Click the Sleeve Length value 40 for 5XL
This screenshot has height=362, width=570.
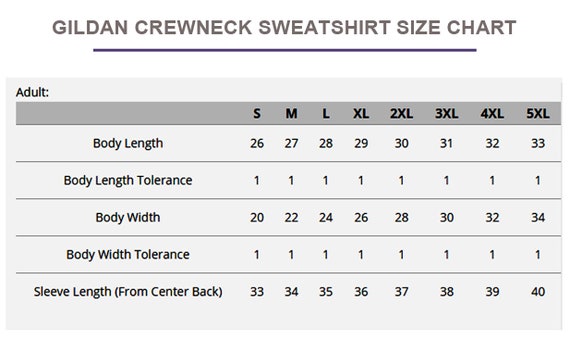click(x=538, y=292)
